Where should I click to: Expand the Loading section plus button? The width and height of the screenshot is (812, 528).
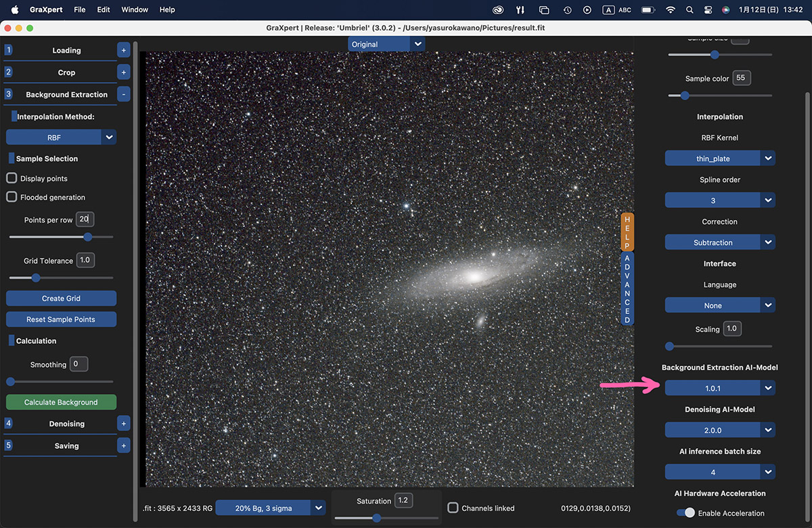(123, 50)
